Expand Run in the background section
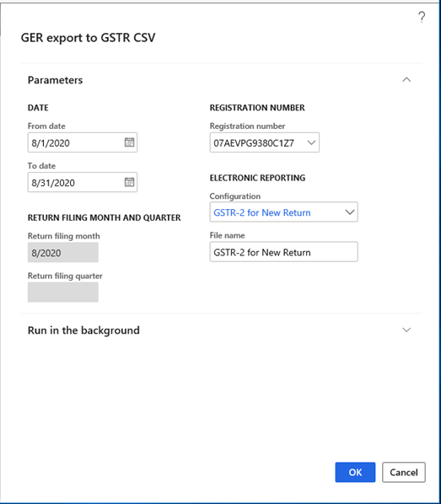The width and height of the screenshot is (441, 504). pos(406,330)
